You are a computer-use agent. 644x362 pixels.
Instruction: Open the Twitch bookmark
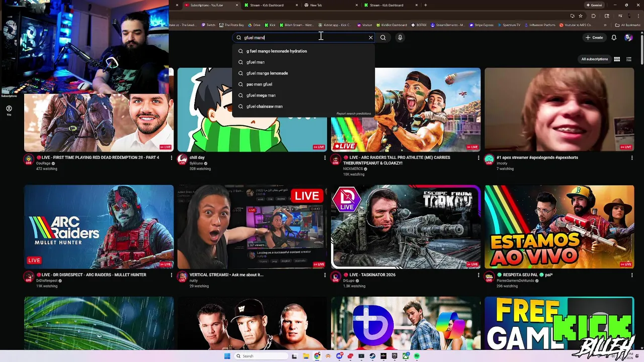point(208,25)
